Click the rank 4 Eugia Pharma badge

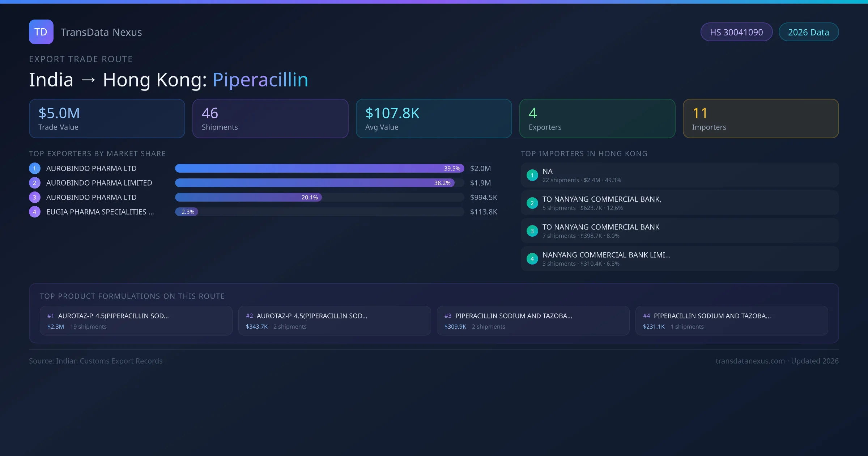coord(34,212)
